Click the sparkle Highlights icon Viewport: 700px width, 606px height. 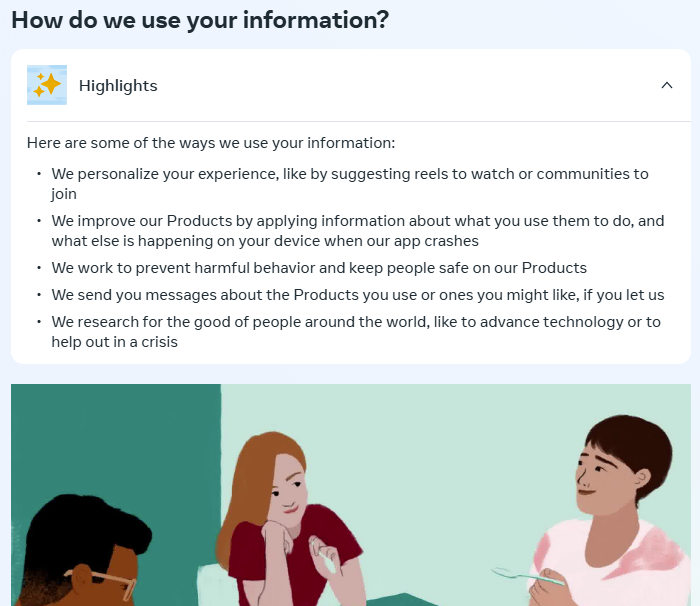47,85
